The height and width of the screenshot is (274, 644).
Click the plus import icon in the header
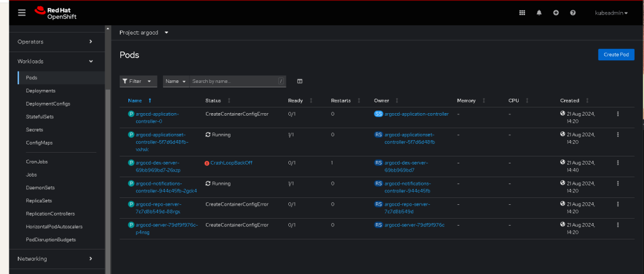pyautogui.click(x=556, y=13)
